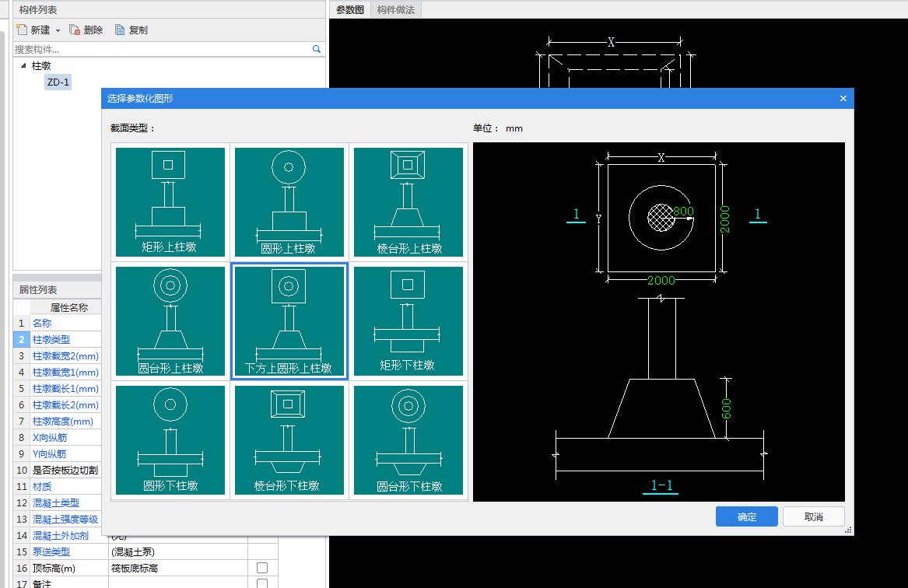The image size is (908, 588).
Task: Edit the 800 diameter dimension value
Action: (683, 212)
